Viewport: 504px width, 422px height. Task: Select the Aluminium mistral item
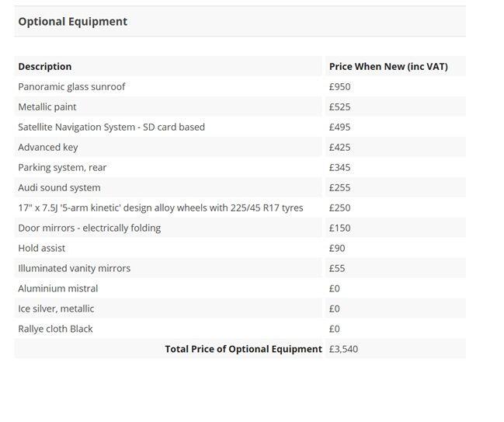58,289
